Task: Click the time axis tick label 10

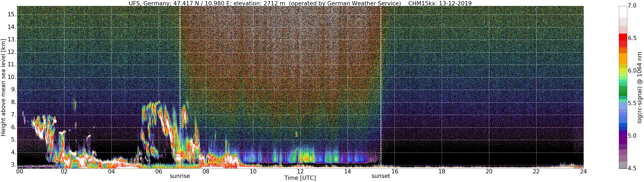Action: [x=253, y=172]
